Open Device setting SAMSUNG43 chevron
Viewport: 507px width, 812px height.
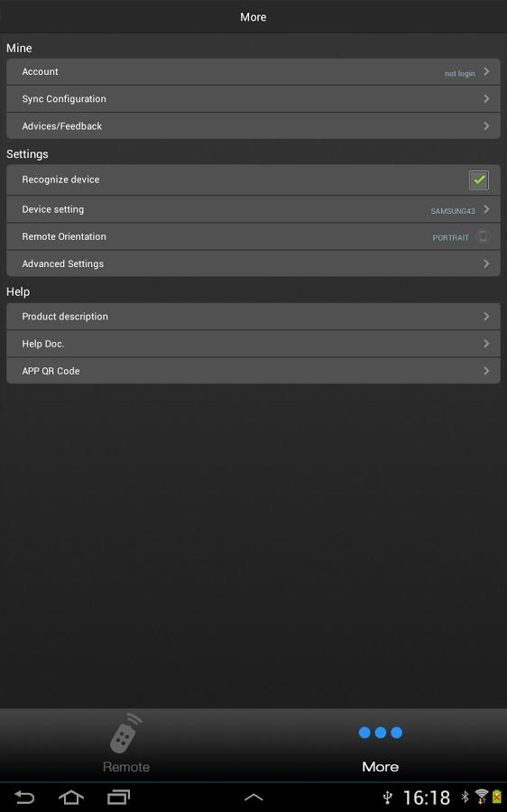click(486, 209)
